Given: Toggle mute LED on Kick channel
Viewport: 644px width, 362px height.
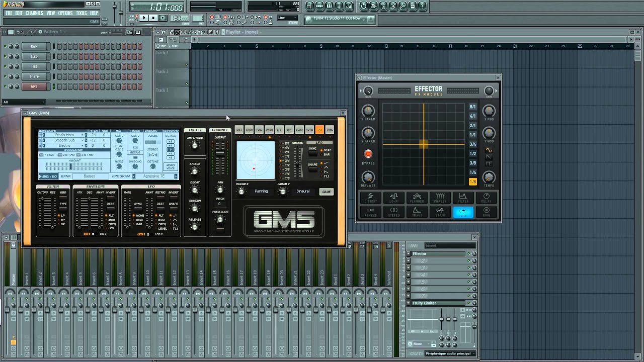Looking at the screenshot, I should click(x=6, y=46).
